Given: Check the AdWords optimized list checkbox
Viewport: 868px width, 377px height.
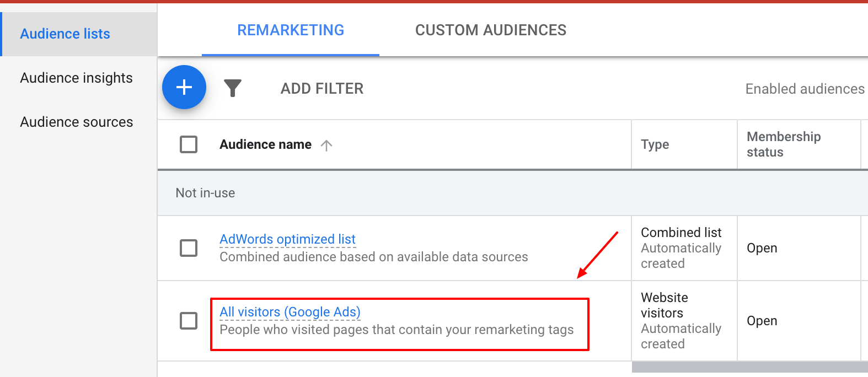Looking at the screenshot, I should 189,248.
